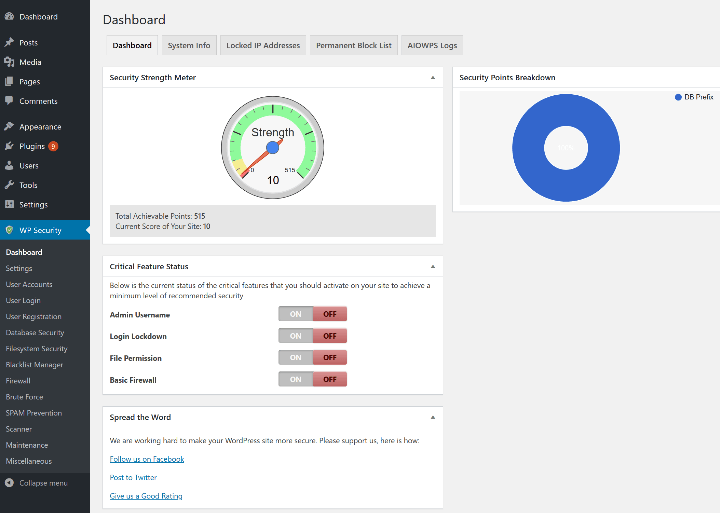Screen dimensions: 720x513
Task: Click the Pages icon in sidebar
Action: tap(9, 82)
